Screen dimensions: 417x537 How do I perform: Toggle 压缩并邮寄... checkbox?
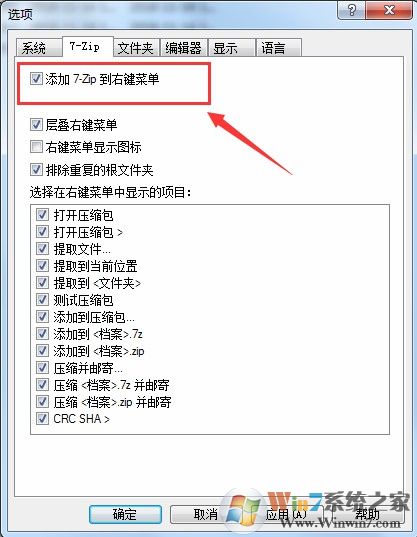pyautogui.click(x=42, y=368)
